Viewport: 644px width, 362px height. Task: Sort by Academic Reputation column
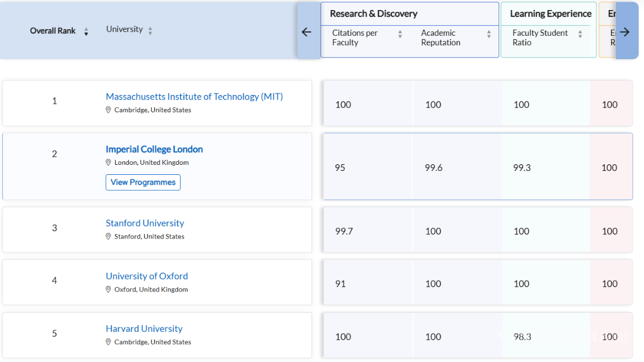click(x=489, y=35)
